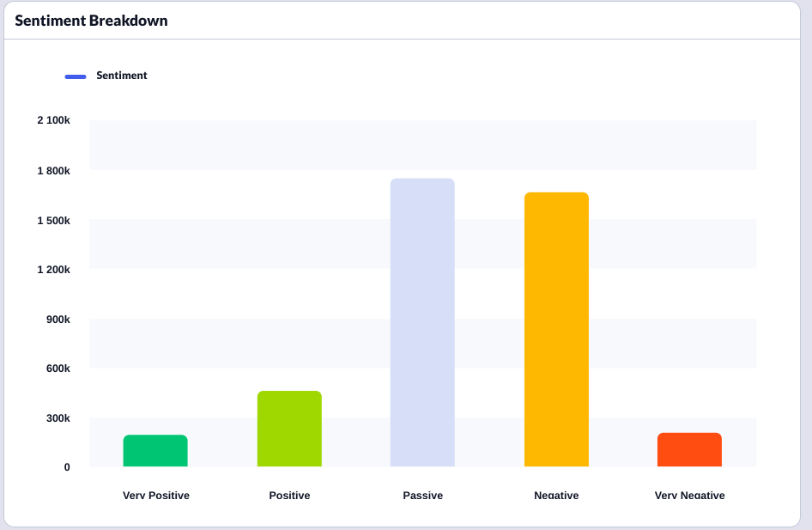Select the orange-red Very Negative bar

[x=689, y=450]
